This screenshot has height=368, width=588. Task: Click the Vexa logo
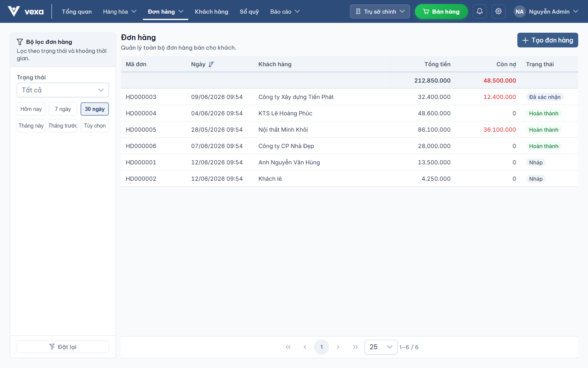pyautogui.click(x=26, y=11)
